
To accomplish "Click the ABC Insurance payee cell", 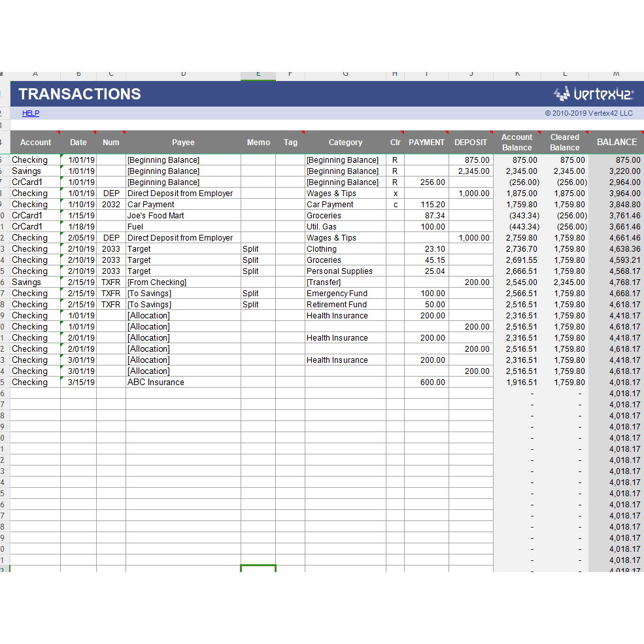I will coord(183,382).
